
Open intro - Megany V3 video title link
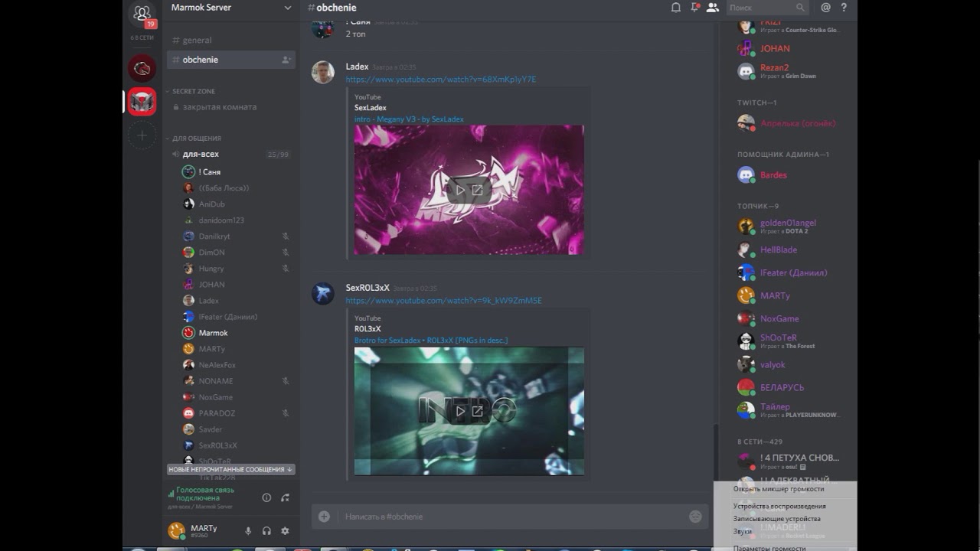pos(409,119)
